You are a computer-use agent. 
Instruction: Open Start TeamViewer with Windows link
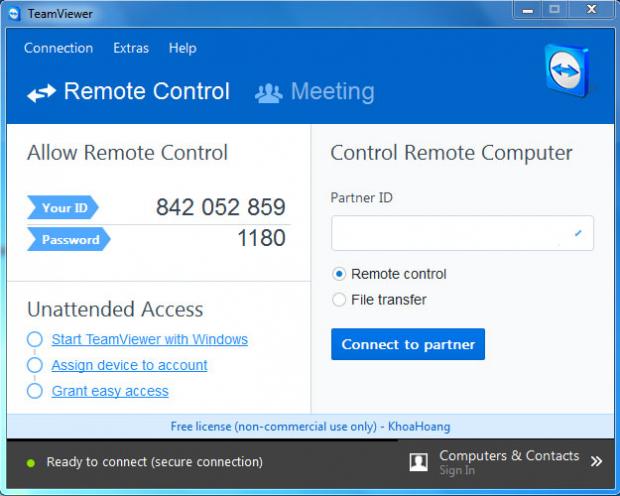(x=149, y=339)
